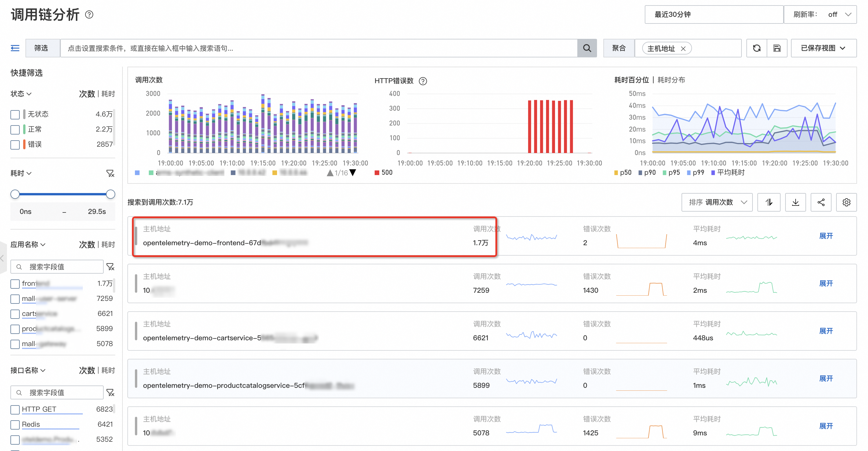This screenshot has height=451, width=868.
Task: Check the 错误 status checkbox
Action: point(15,145)
